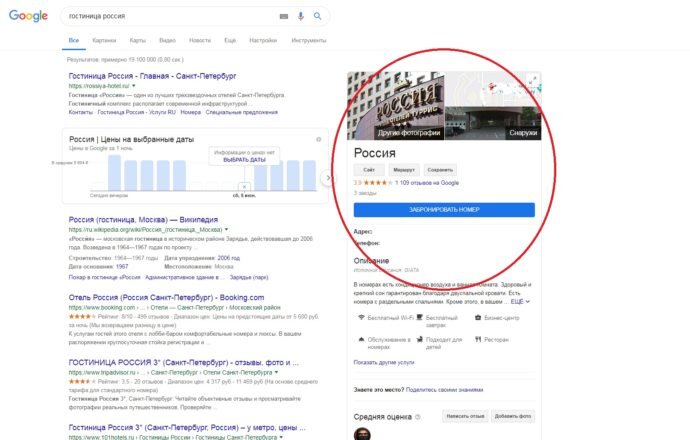The height and width of the screenshot is (440, 690).
Task: Open the on-screen keyboard icon in search box
Action: pyautogui.click(x=284, y=16)
